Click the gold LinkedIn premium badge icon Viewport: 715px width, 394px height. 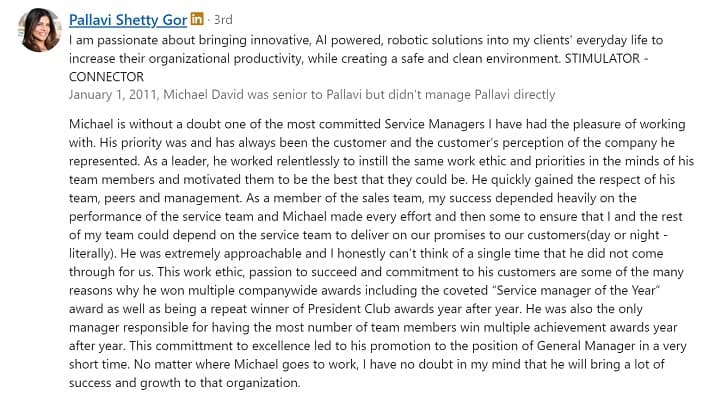tap(197, 19)
